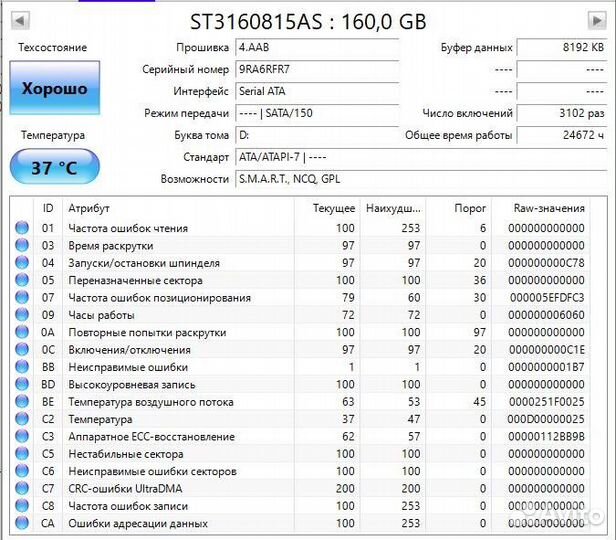Click the Атрибут column header

pos(178,208)
